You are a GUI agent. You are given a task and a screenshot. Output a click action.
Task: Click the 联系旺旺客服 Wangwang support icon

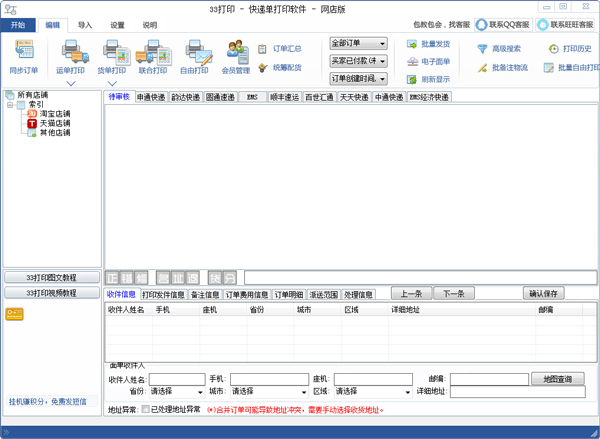[543, 25]
